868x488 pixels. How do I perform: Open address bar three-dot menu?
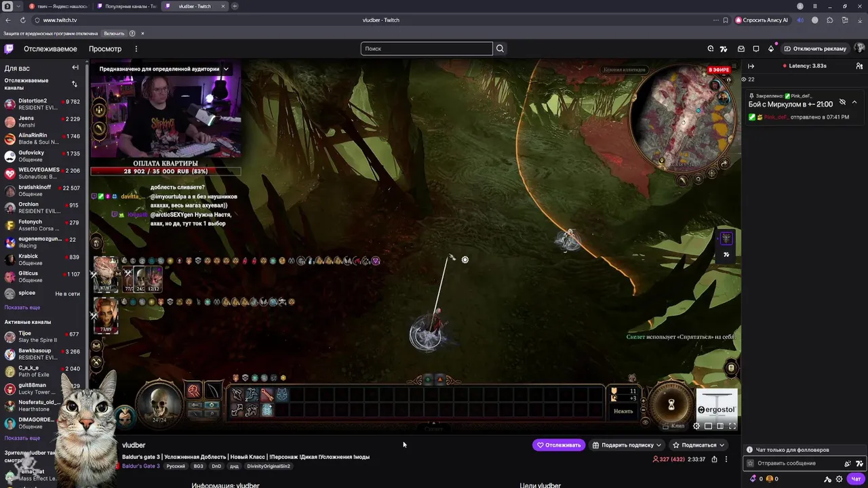[x=715, y=20]
